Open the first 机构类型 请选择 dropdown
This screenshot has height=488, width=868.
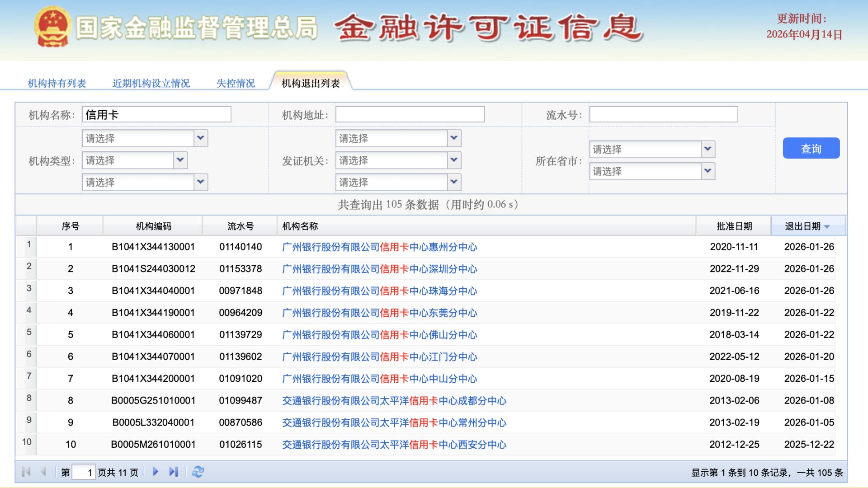coord(145,138)
